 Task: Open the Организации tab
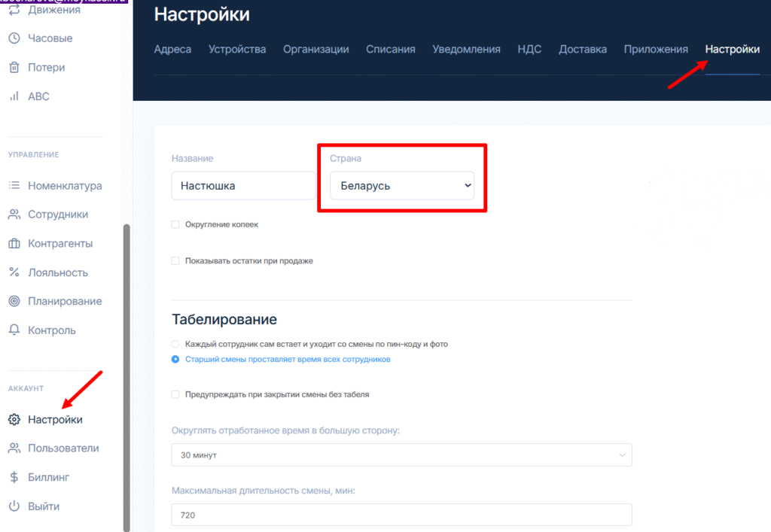coord(315,49)
